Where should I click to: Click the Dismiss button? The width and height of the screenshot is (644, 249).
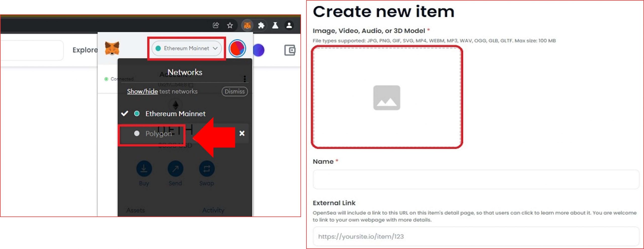pyautogui.click(x=234, y=91)
